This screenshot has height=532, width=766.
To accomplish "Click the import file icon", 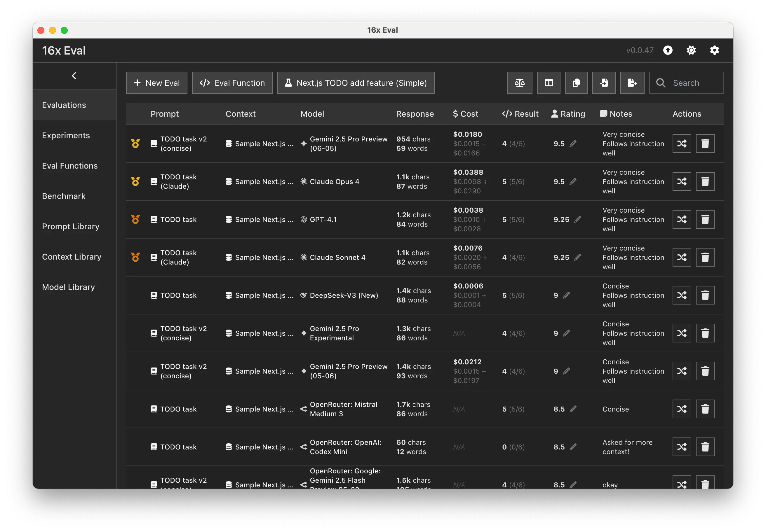I will pyautogui.click(x=604, y=83).
